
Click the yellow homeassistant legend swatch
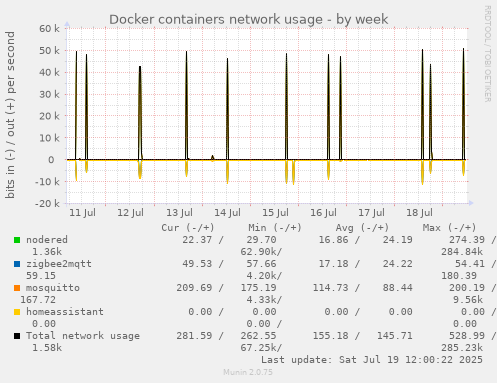[17, 312]
